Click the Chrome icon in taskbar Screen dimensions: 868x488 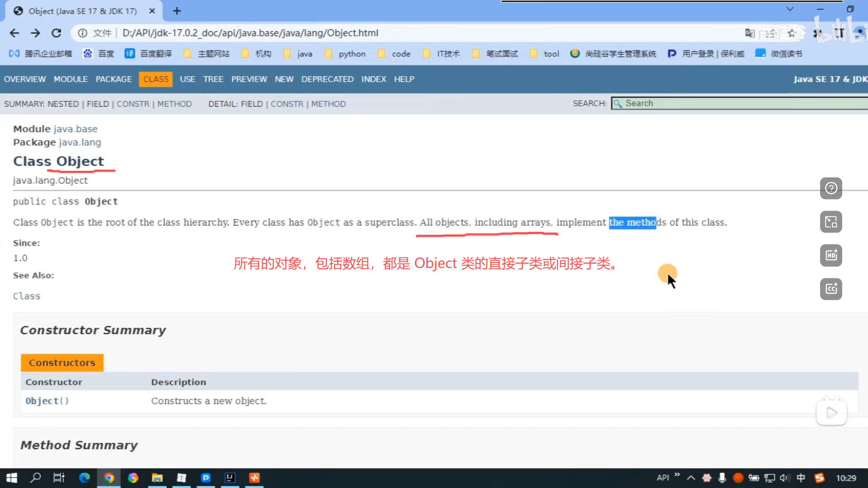point(109,478)
